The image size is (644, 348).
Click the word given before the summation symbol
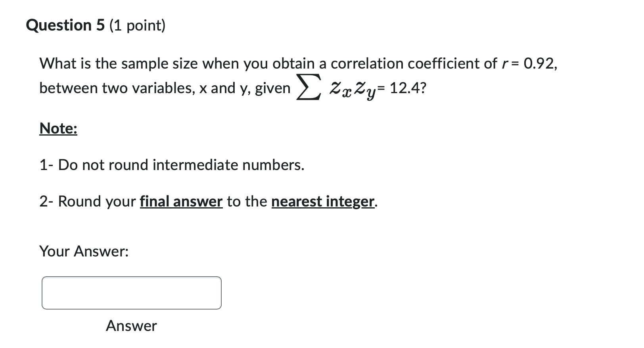[x=275, y=88]
